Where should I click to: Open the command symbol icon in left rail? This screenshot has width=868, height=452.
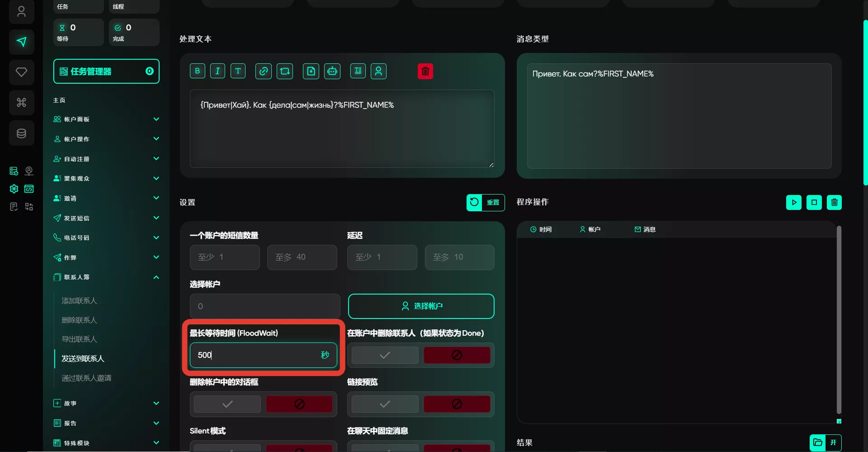point(21,103)
